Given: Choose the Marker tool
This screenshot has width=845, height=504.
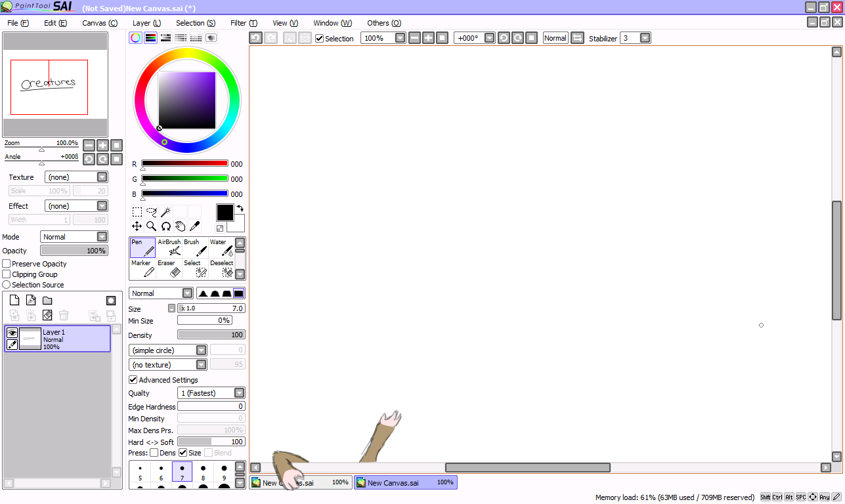Looking at the screenshot, I should 142,268.
